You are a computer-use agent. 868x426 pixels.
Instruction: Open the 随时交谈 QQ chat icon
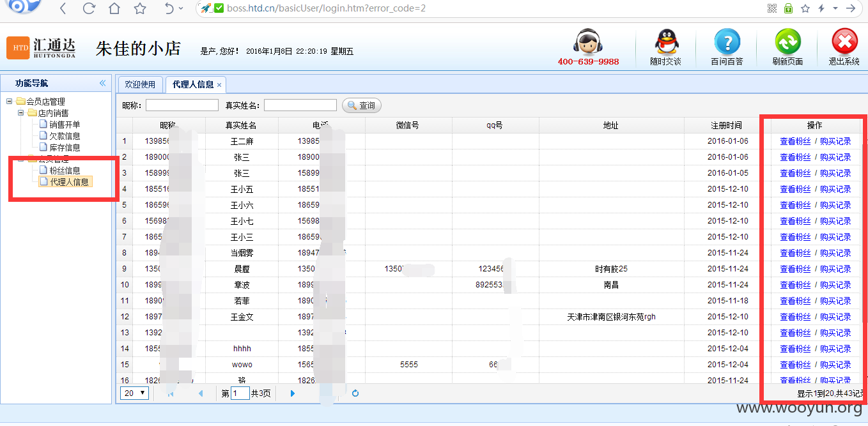(x=665, y=42)
